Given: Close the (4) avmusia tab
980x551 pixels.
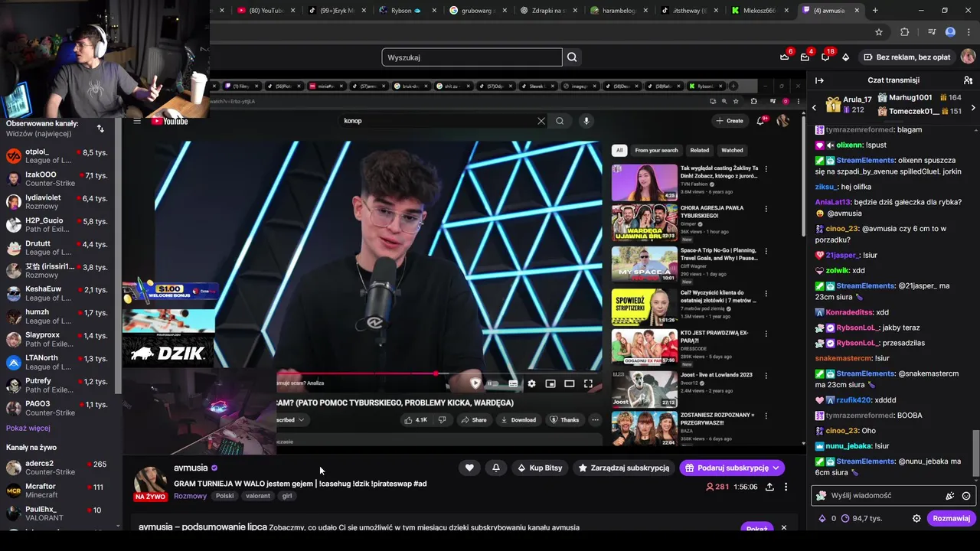Looking at the screenshot, I should [857, 11].
